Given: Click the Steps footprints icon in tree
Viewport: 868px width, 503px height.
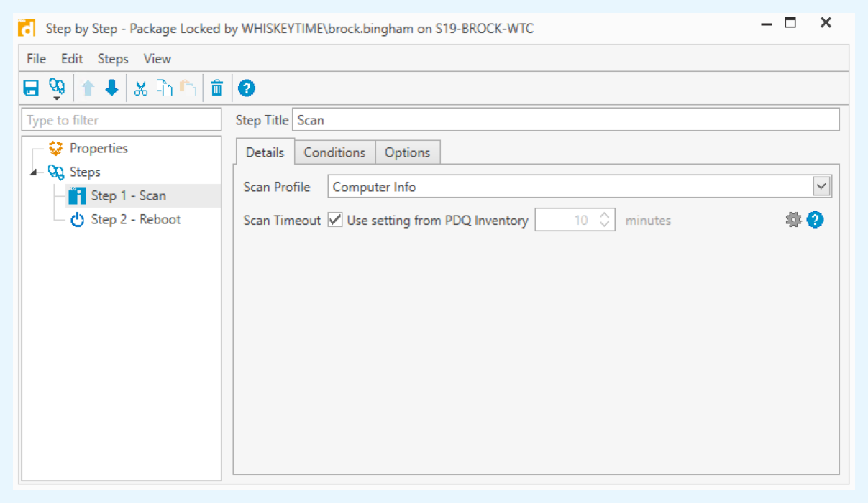Looking at the screenshot, I should [x=55, y=172].
